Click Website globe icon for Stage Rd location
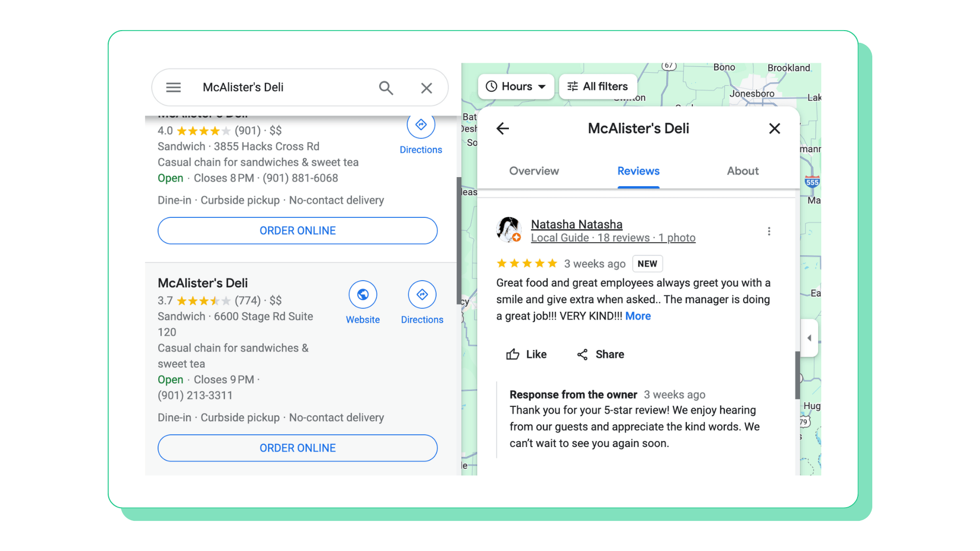980x551 pixels. [362, 295]
